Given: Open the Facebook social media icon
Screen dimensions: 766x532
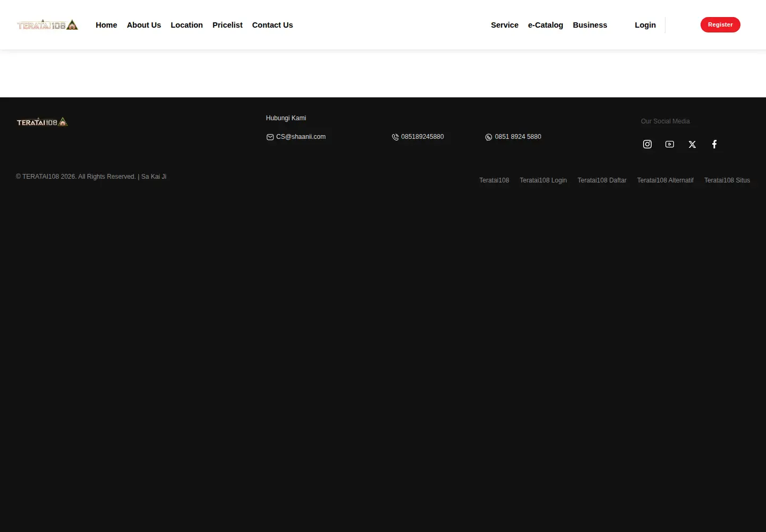Looking at the screenshot, I should (x=714, y=144).
